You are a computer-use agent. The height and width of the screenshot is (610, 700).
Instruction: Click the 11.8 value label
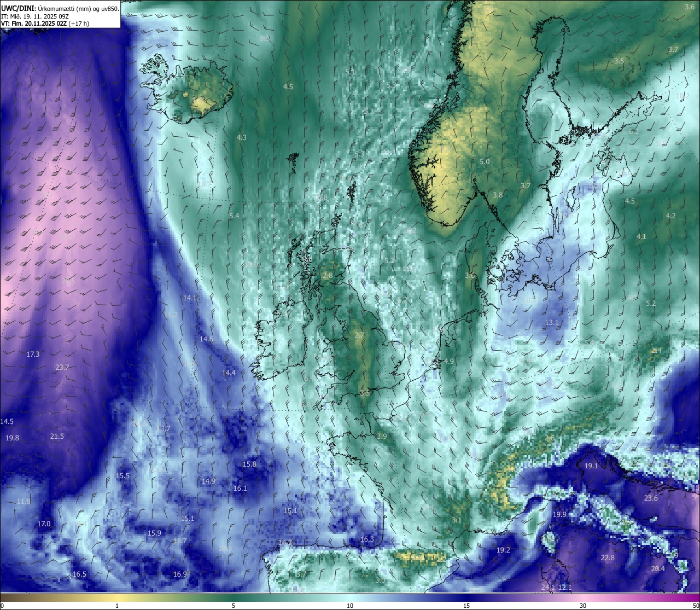[24, 501]
